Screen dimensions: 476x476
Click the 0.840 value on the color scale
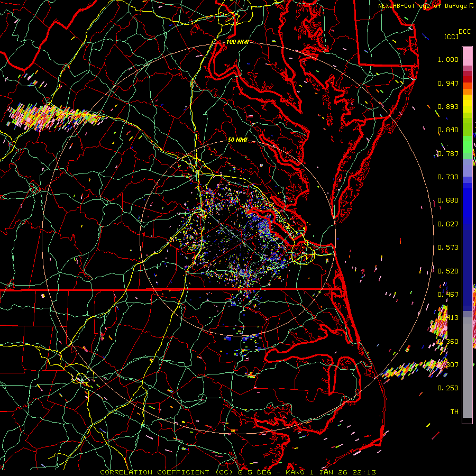click(448, 130)
